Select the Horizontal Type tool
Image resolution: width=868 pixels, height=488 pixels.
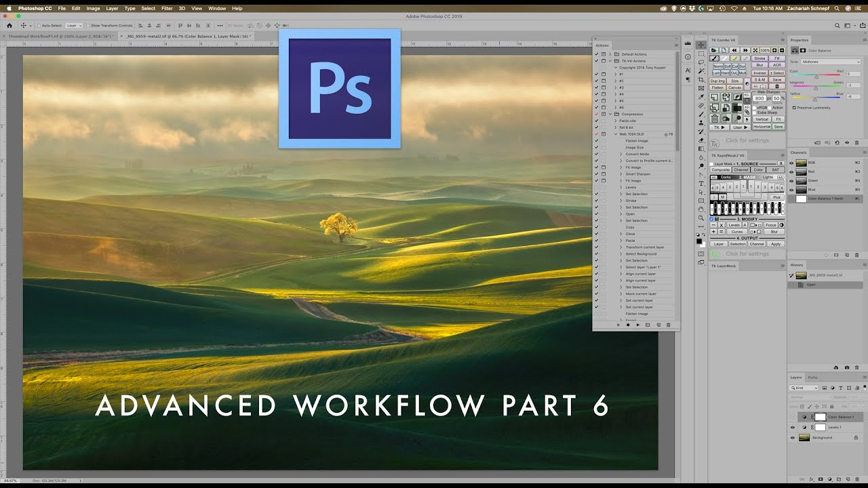pos(701,183)
